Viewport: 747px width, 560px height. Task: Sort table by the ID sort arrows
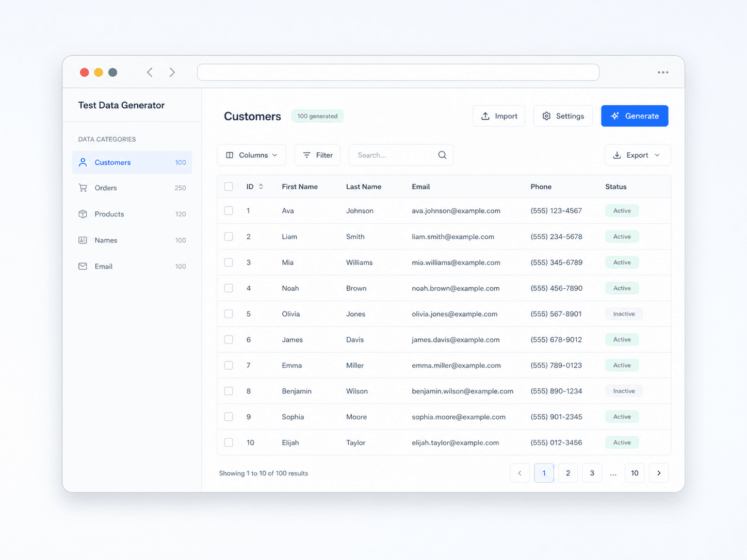point(261,187)
